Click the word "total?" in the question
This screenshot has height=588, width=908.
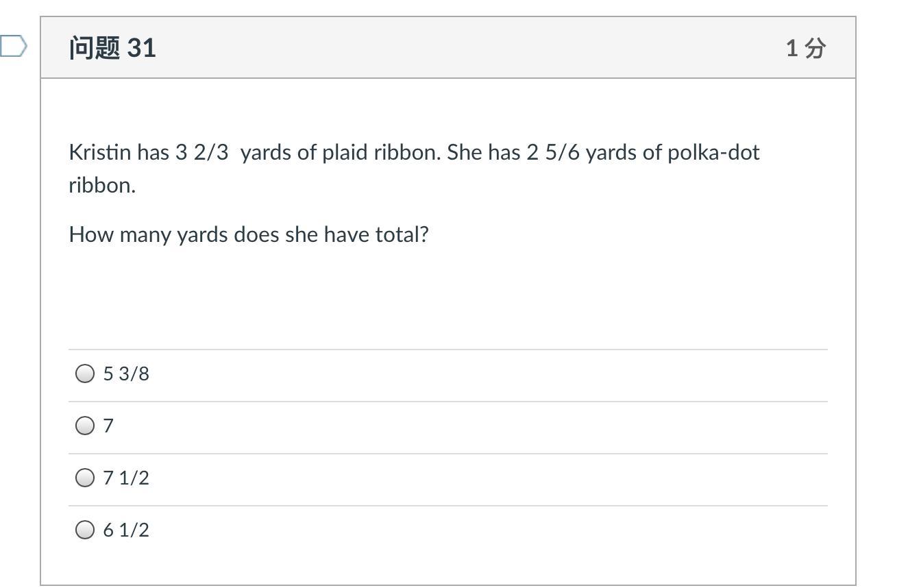pyautogui.click(x=402, y=234)
